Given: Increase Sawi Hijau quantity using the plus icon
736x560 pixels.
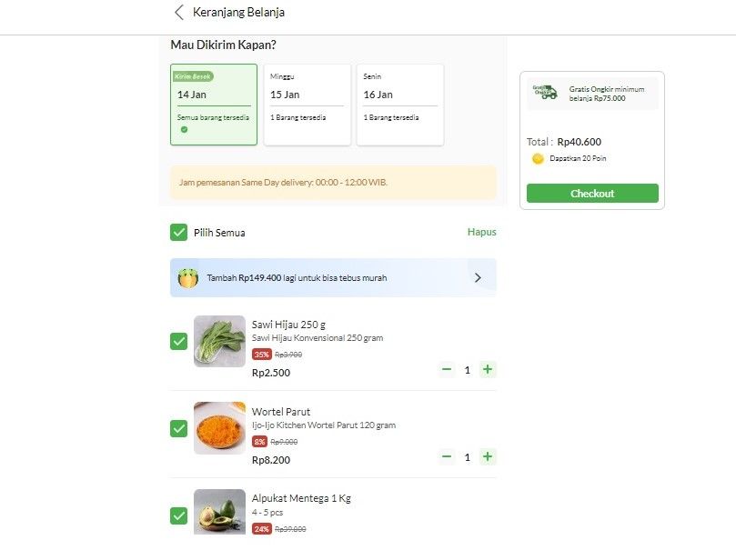Looking at the screenshot, I should [488, 369].
